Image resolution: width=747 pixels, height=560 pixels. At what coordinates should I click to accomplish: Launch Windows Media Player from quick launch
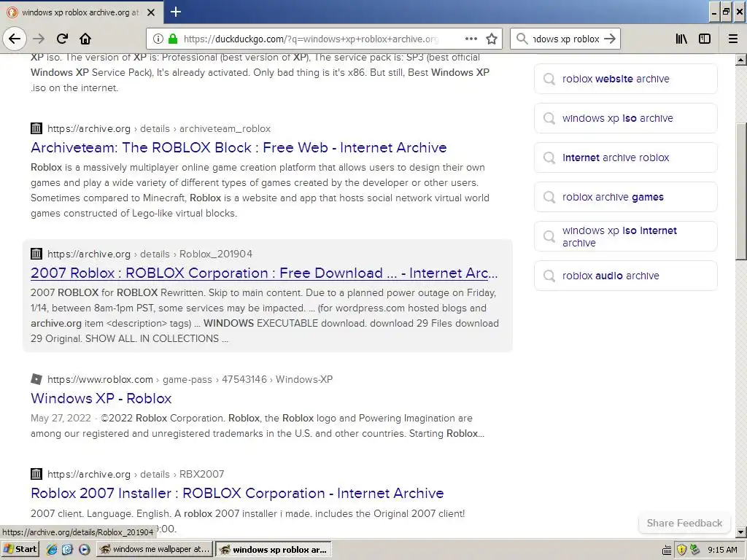(x=84, y=550)
